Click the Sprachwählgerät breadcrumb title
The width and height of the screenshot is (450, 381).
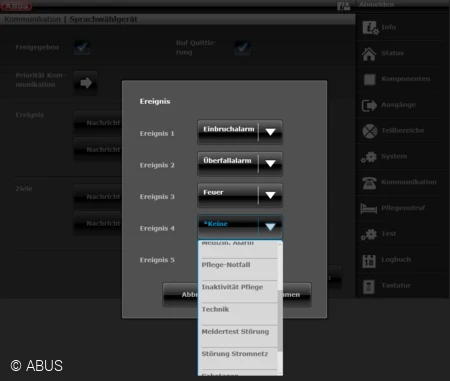coord(103,19)
